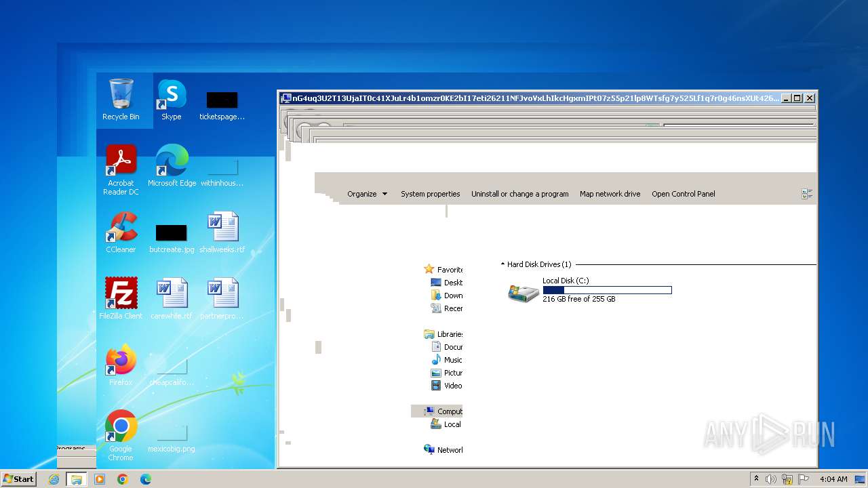868x488 pixels.
Task: Click the Local Disk (C:) usage bar
Action: (x=607, y=290)
